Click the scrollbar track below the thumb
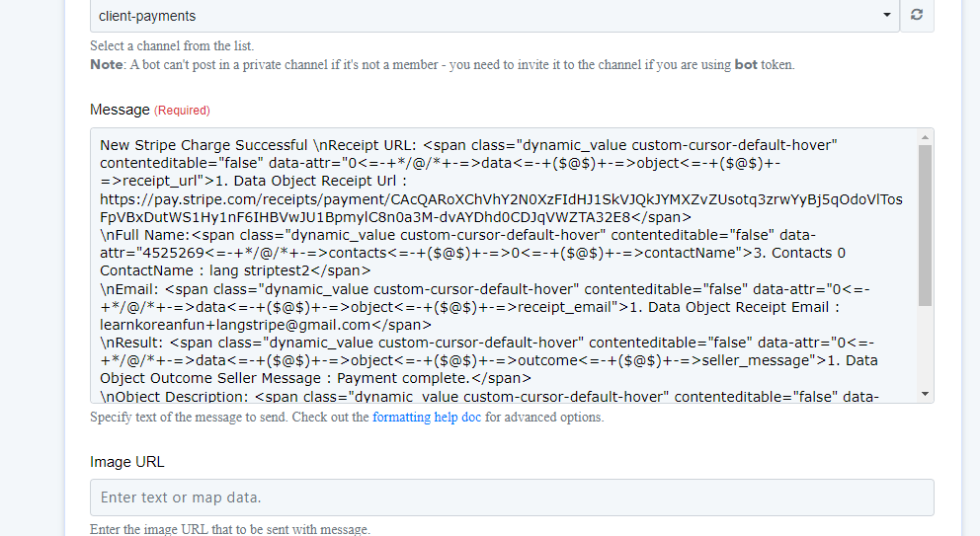Screen dimensions: 980x536 [x=925, y=346]
